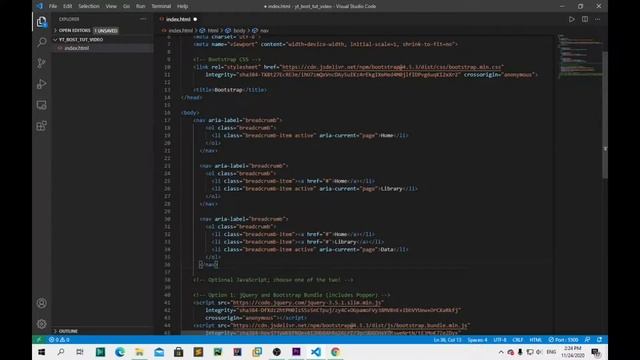This screenshot has width=640, height=360.
Task: Open the View menu
Action: point(111,6)
